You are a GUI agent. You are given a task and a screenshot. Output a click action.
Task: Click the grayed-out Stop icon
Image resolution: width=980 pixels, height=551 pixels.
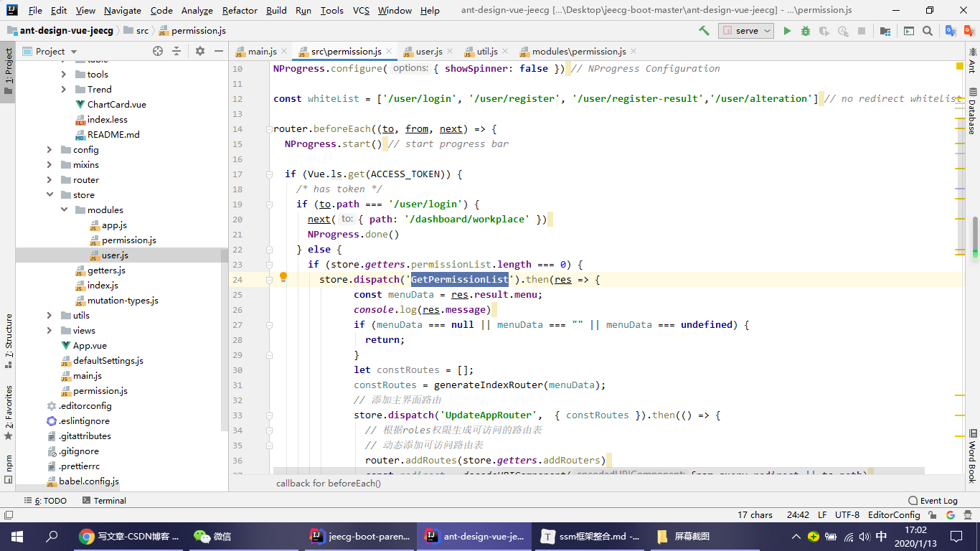coord(862,31)
